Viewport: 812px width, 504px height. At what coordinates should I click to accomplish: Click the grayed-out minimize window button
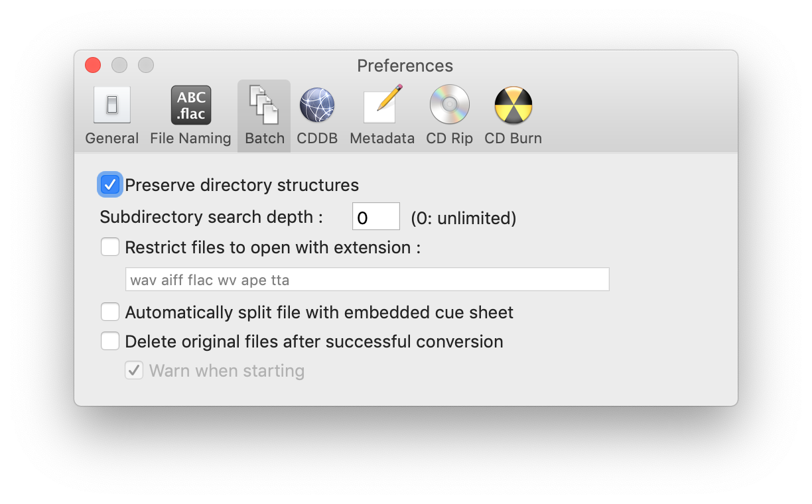(119, 65)
